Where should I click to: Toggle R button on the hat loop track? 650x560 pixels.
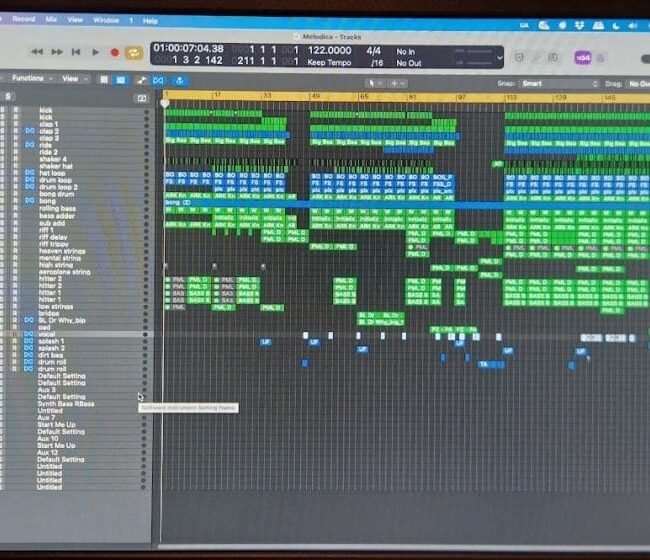point(16,173)
